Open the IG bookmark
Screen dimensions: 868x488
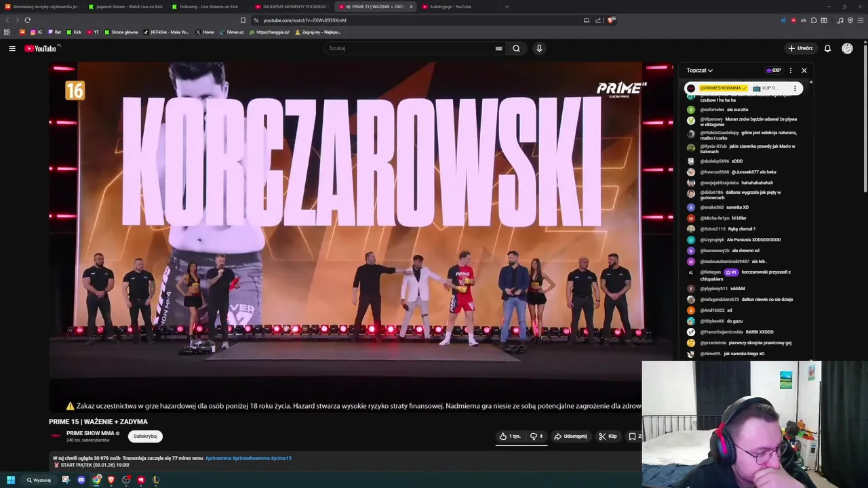point(36,32)
